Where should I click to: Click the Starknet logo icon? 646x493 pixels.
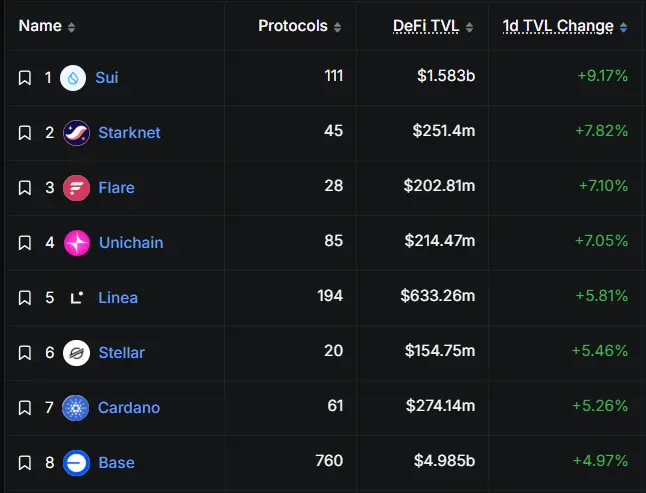pyautogui.click(x=76, y=133)
